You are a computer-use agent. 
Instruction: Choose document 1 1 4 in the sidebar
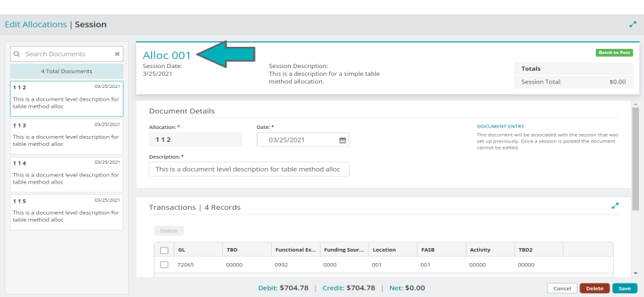[x=67, y=174]
